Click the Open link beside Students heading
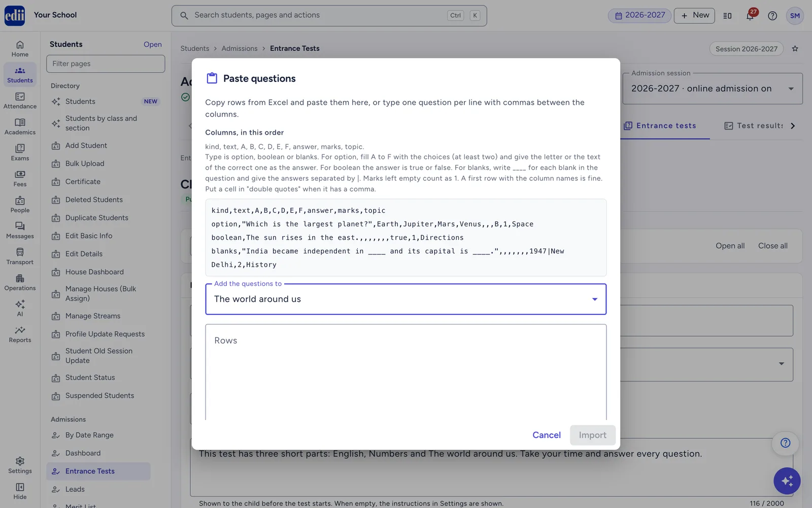 [153, 45]
